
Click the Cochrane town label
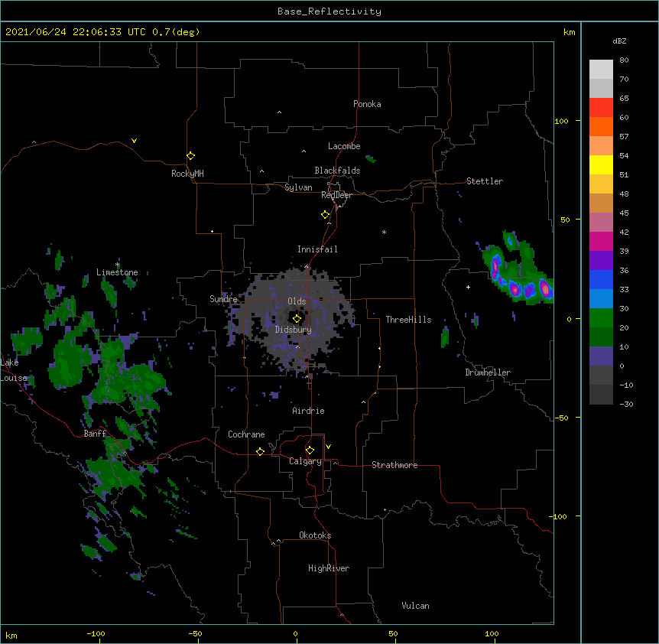coord(246,434)
